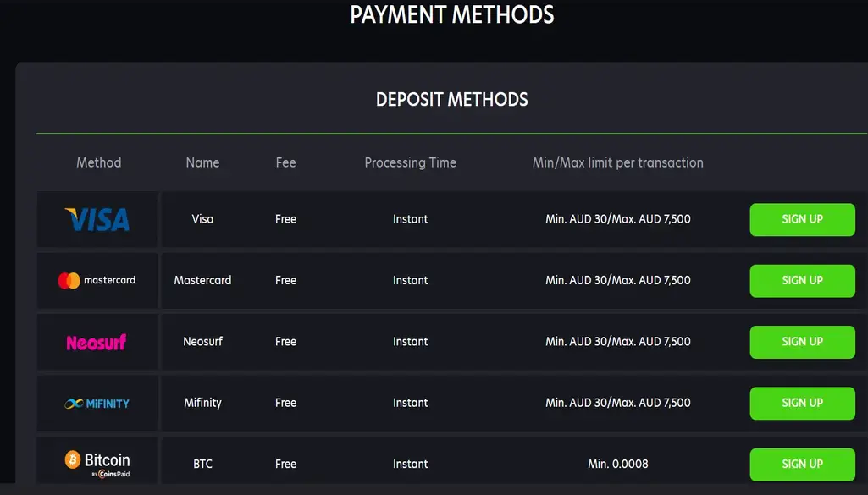The image size is (868, 495).
Task: Select the Neosurf name cell
Action: click(x=202, y=342)
